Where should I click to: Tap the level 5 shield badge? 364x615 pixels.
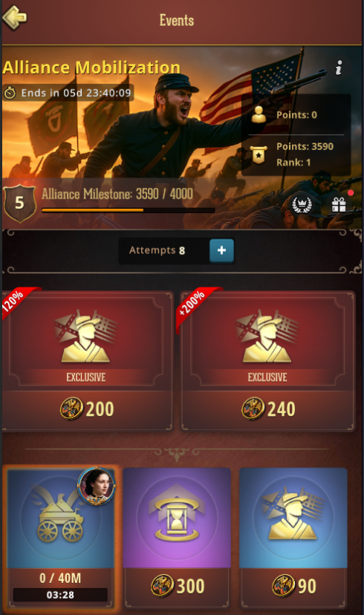(19, 204)
